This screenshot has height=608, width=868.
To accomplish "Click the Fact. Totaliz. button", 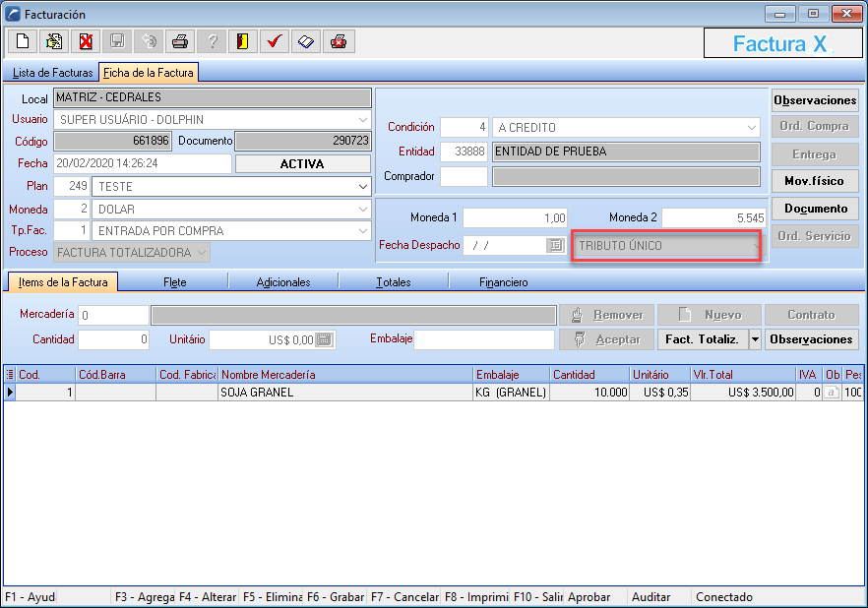I will [x=703, y=339].
